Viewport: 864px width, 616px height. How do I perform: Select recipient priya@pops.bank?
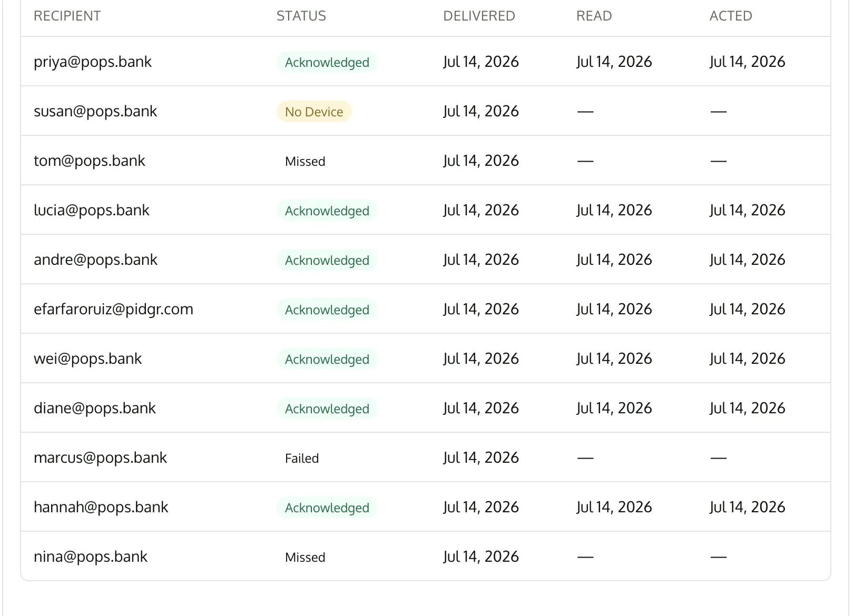[x=93, y=62]
